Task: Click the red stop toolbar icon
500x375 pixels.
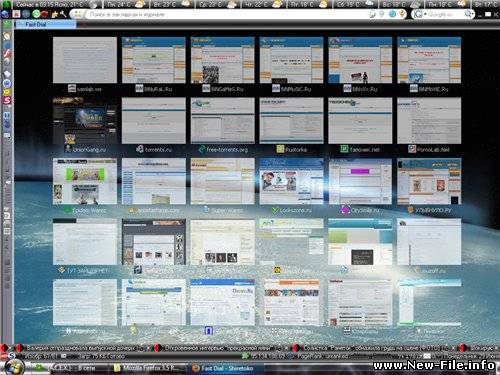Action: coord(44,14)
